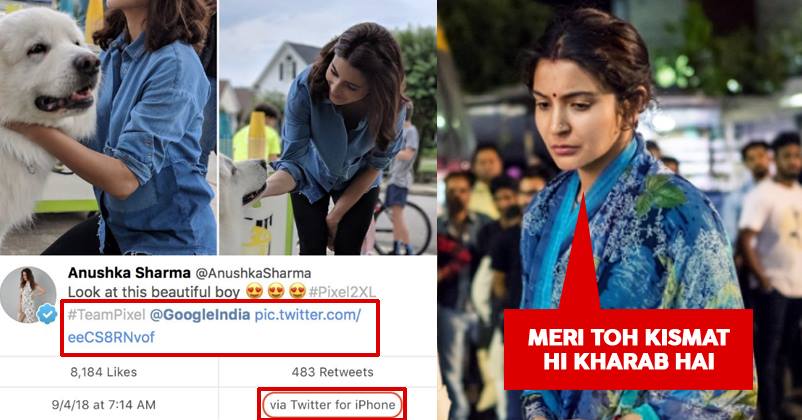Open the #TeamPixel hashtag
Image resolution: width=802 pixels, height=420 pixels.
pyautogui.click(x=106, y=315)
